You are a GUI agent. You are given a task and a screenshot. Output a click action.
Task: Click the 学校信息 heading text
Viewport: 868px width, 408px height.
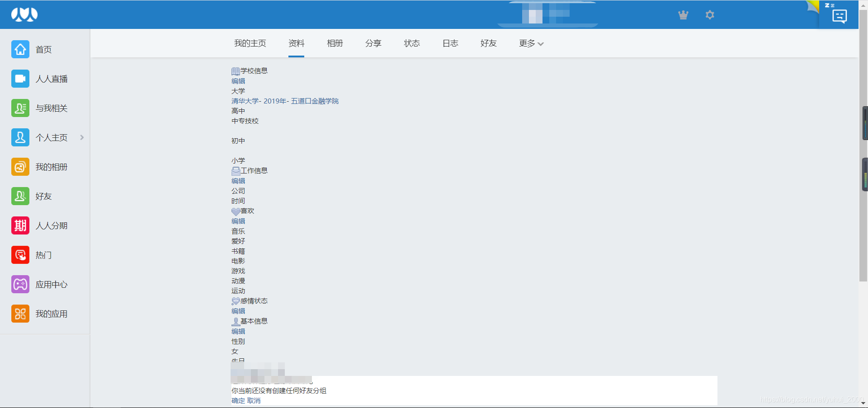click(x=254, y=71)
